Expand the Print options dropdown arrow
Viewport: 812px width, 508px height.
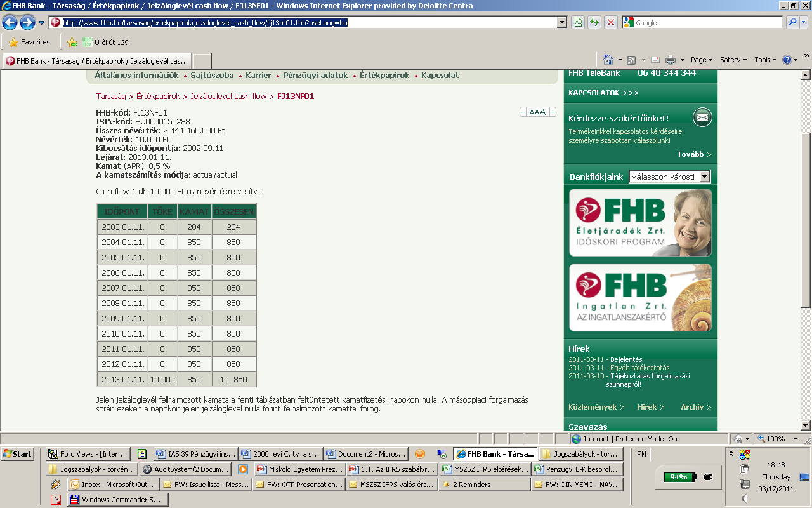pyautogui.click(x=682, y=60)
